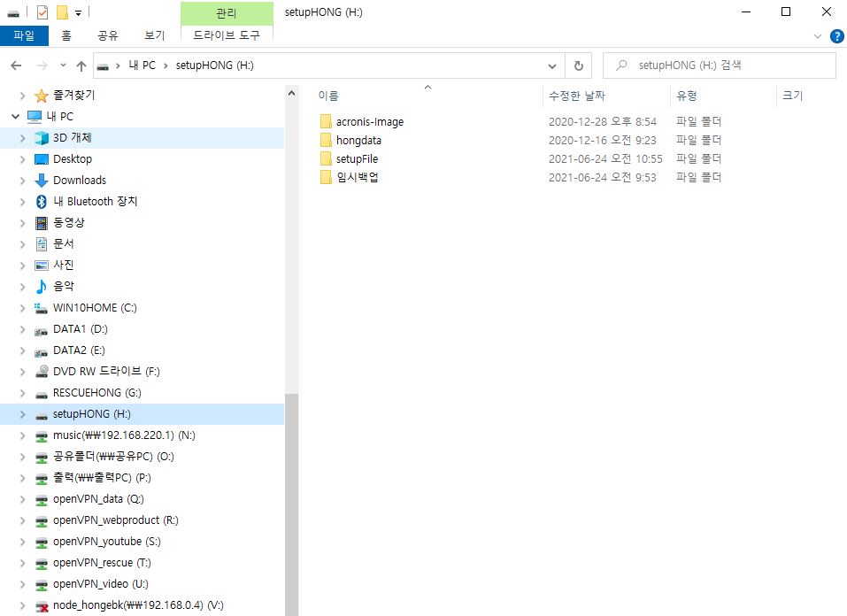Click disconnected node_hongebk (V:) drive icon
Viewport: 847px width, 616px height.
42,606
